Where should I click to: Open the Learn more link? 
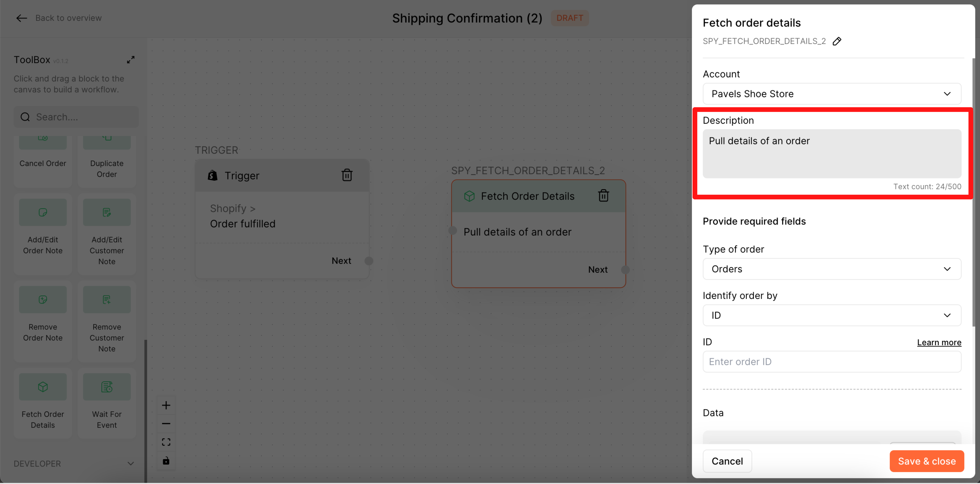[x=939, y=342]
